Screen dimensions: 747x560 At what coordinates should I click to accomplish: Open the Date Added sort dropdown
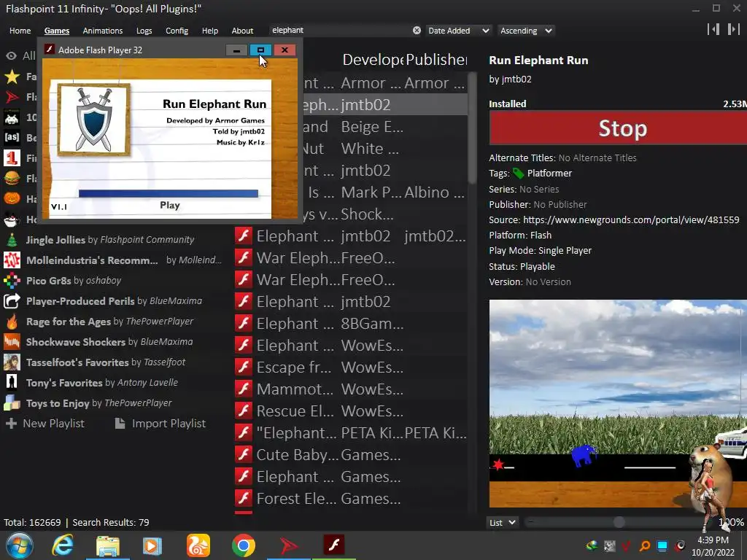[458, 31]
